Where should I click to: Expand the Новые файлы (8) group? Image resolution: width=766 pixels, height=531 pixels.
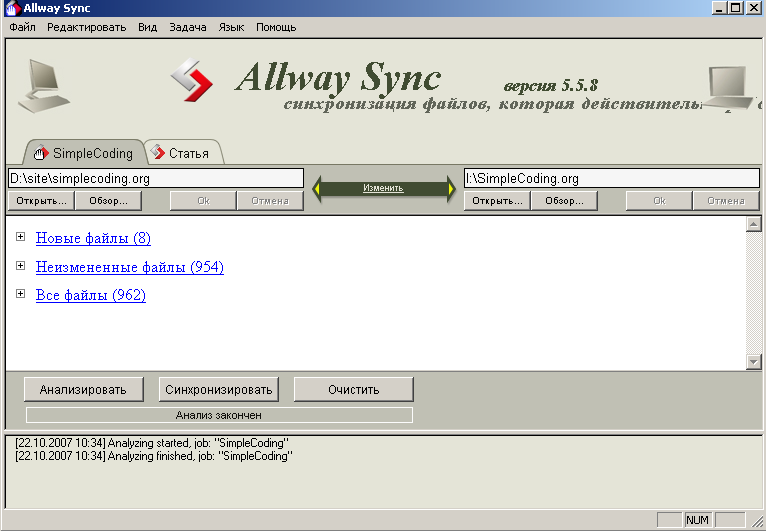[20, 237]
